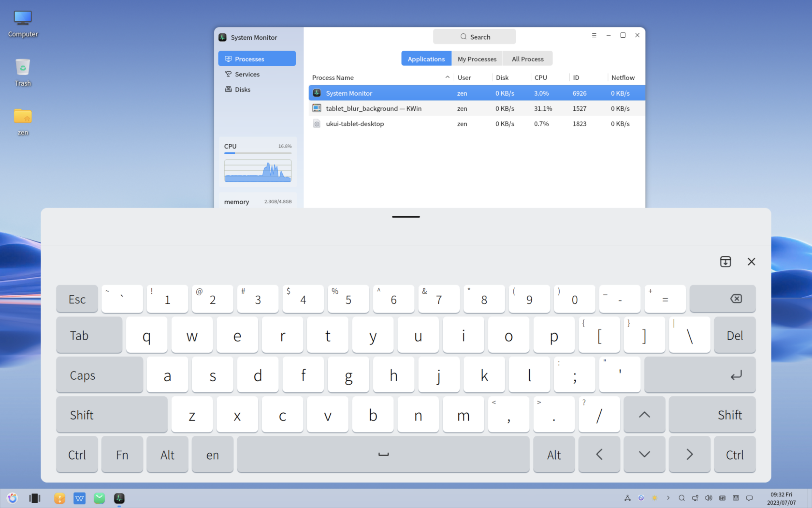Open the start menu in the taskbar
The width and height of the screenshot is (812, 508).
click(12, 498)
